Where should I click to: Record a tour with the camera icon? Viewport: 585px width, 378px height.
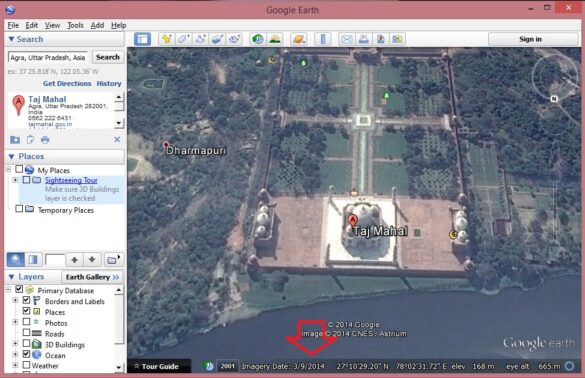234,39
